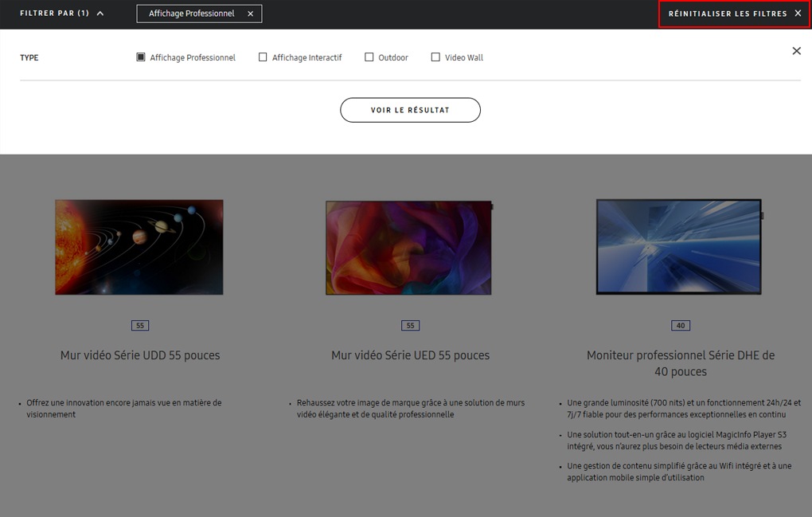Click the Filtrer Par (1) label
The width and height of the screenshot is (812, 517).
pyautogui.click(x=54, y=14)
